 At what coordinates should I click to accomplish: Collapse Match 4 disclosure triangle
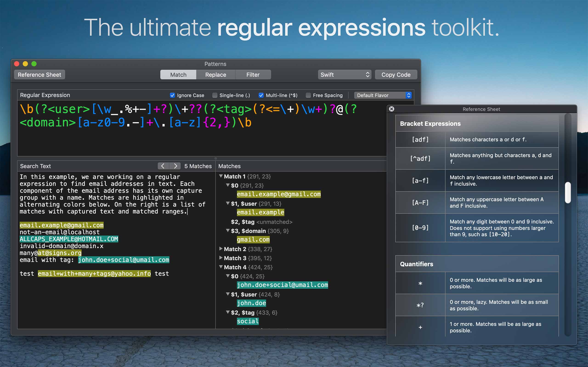(221, 267)
